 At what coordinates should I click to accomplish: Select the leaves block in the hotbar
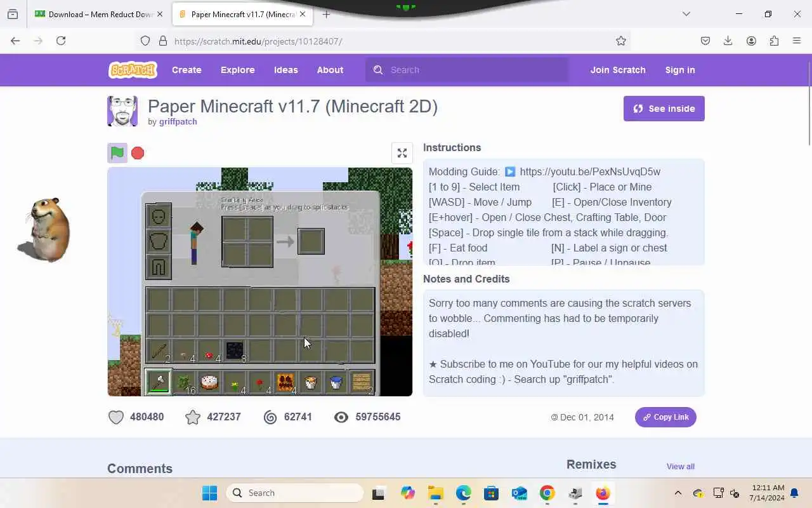(x=184, y=382)
